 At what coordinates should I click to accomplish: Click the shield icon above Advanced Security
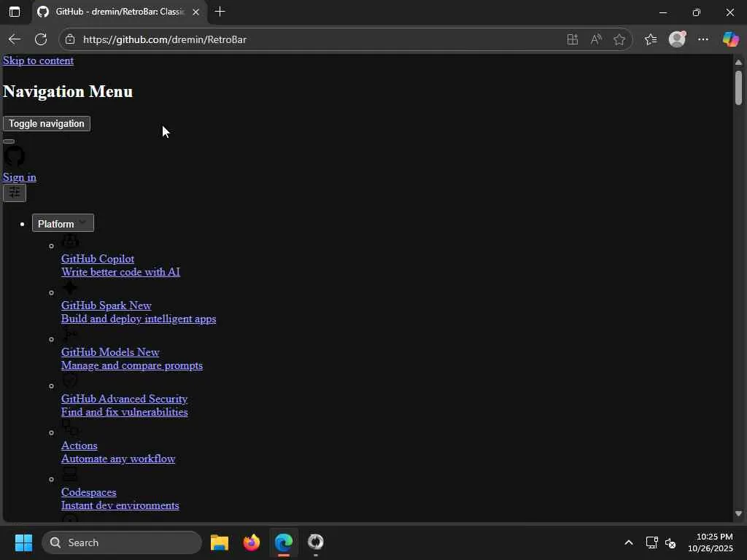click(x=70, y=381)
